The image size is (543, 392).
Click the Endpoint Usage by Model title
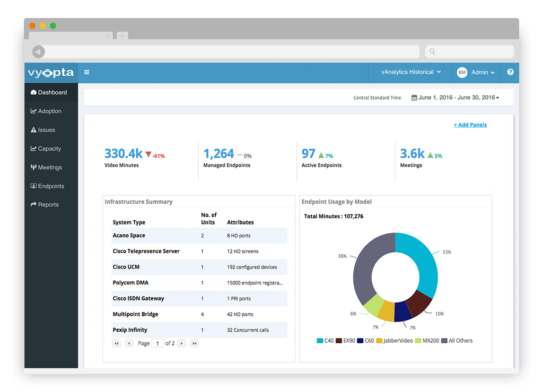(x=337, y=202)
